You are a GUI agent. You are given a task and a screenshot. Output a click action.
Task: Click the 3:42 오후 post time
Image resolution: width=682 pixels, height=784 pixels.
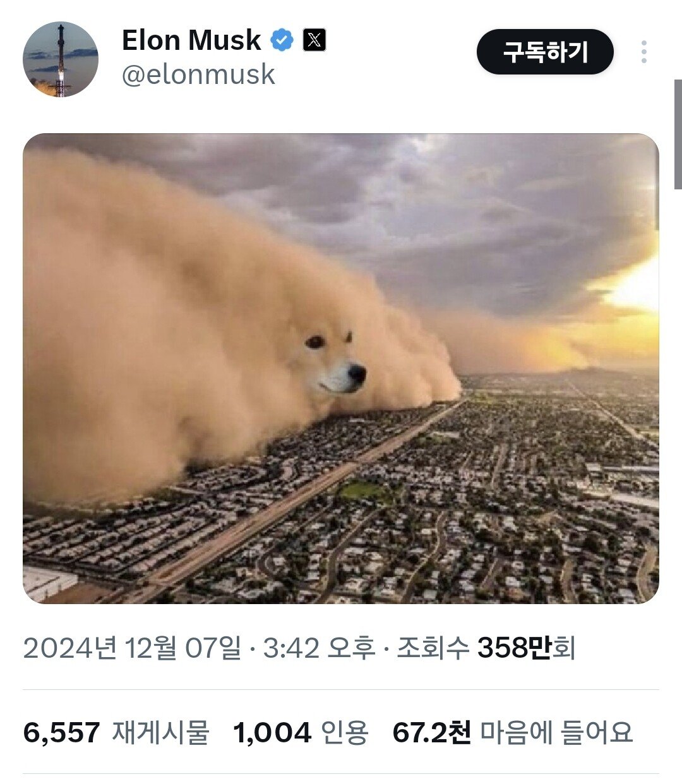[x=319, y=648]
